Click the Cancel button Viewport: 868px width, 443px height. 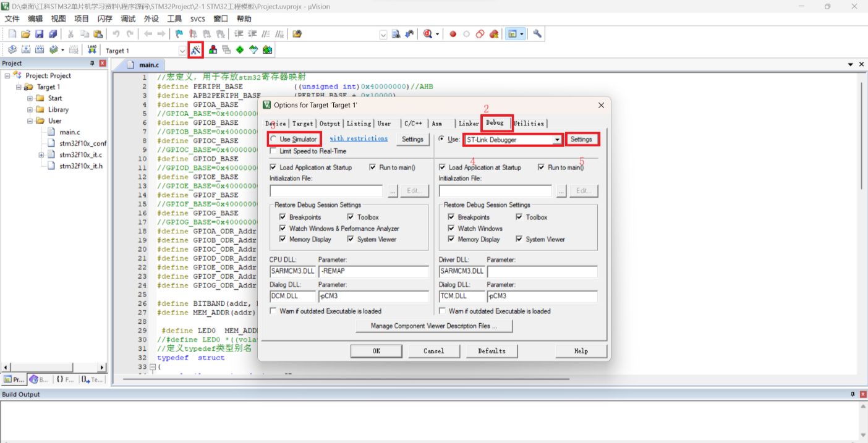pyautogui.click(x=434, y=351)
